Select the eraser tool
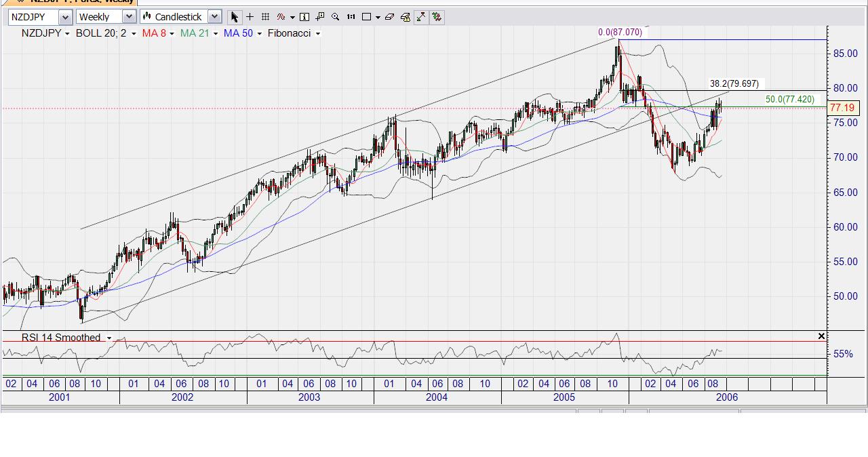Viewport: 868px width, 457px height. pyautogui.click(x=389, y=17)
